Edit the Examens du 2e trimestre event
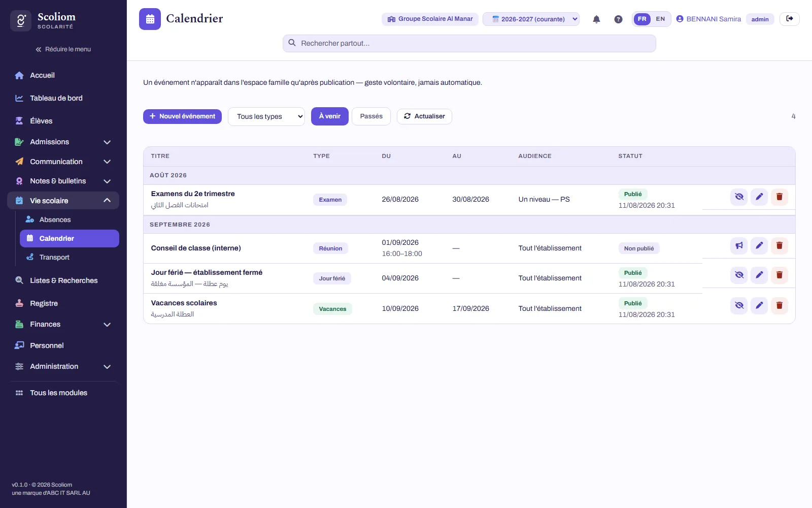The height and width of the screenshot is (508, 812). 759,197
